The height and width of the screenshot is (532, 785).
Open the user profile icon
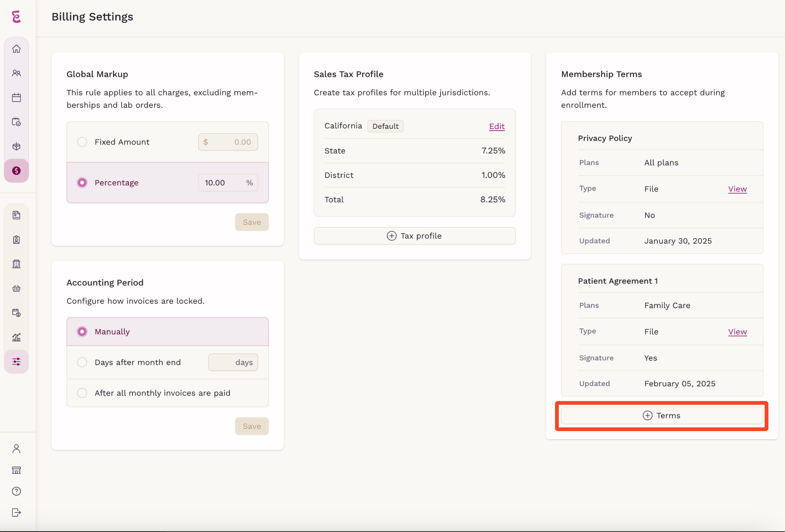point(17,449)
